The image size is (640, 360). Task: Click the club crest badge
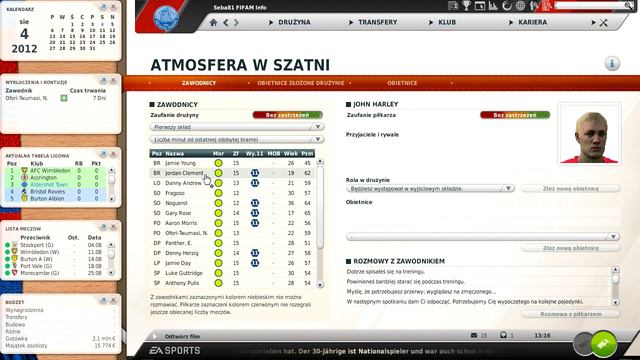click(166, 18)
